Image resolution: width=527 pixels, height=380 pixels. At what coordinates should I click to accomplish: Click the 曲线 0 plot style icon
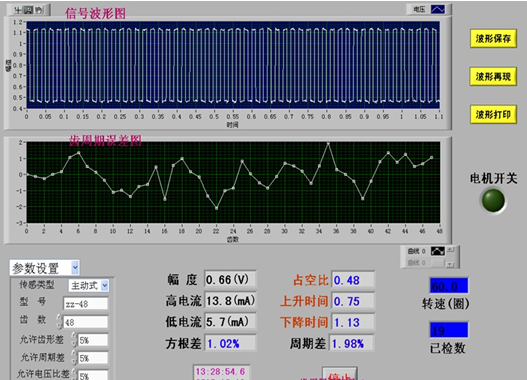pos(438,251)
